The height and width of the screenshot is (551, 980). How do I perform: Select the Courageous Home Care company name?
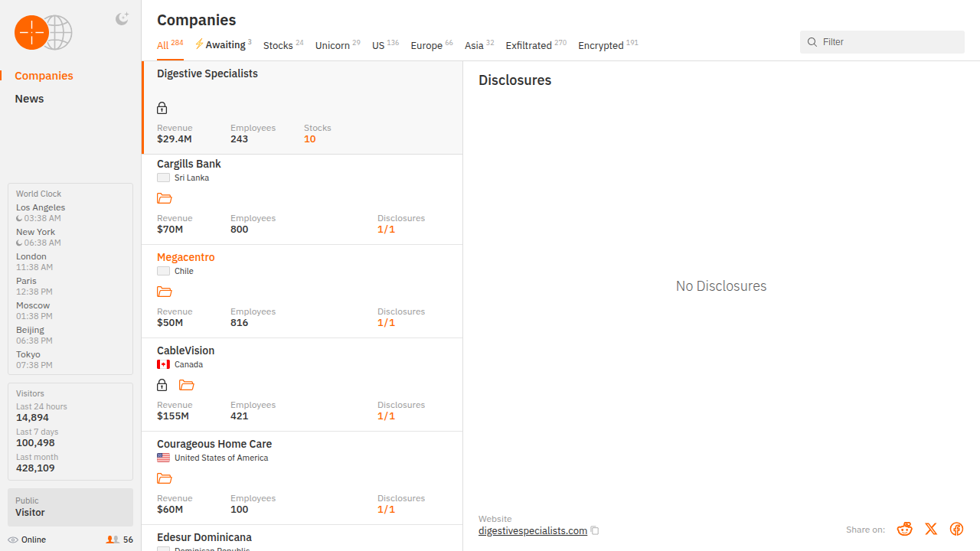(x=214, y=444)
